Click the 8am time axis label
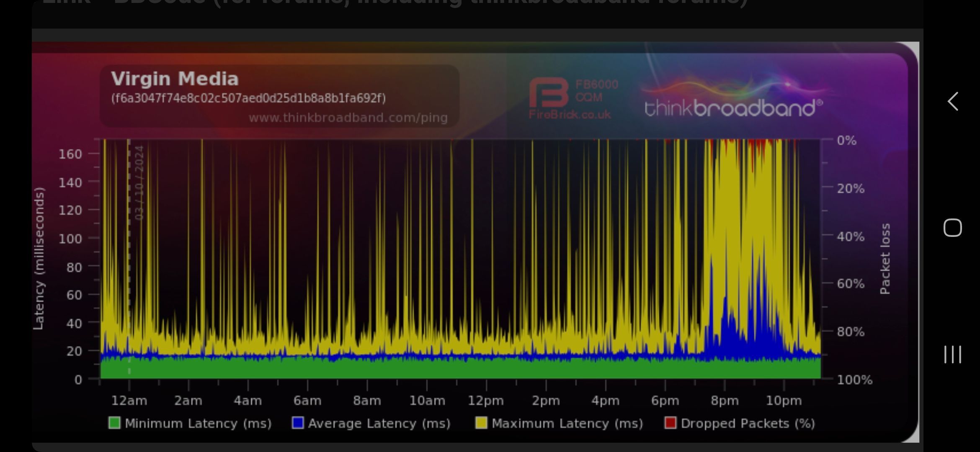980x452 pixels. pyautogui.click(x=367, y=401)
